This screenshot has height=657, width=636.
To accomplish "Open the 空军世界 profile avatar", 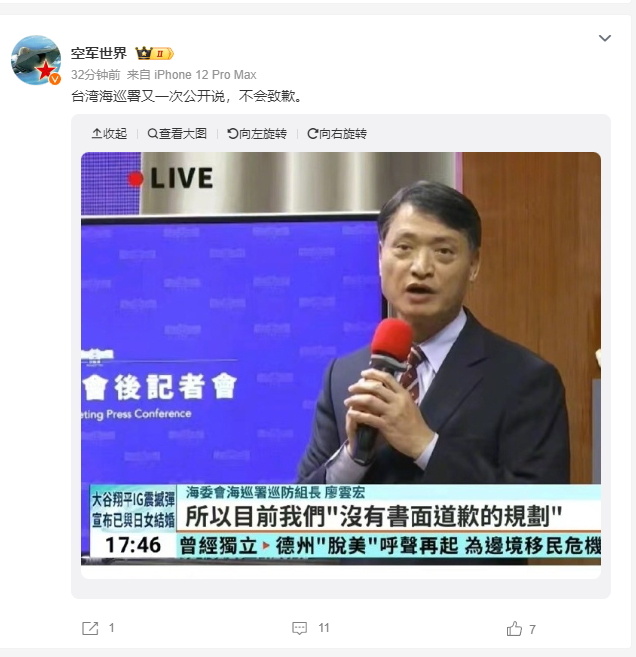I will pyautogui.click(x=36, y=60).
